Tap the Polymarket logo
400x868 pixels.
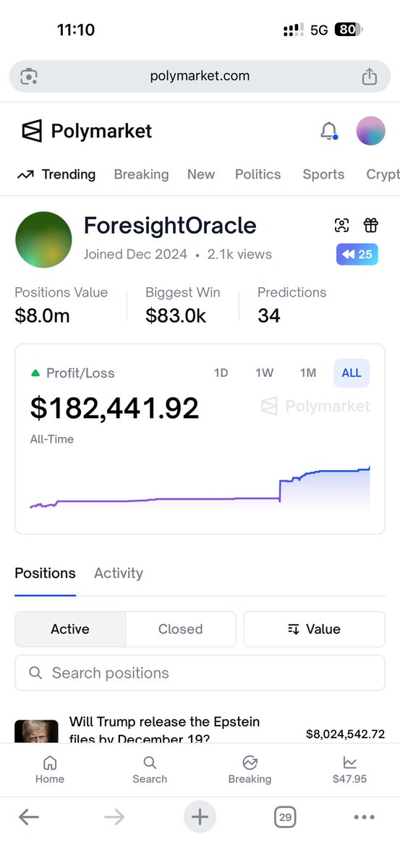(x=86, y=131)
